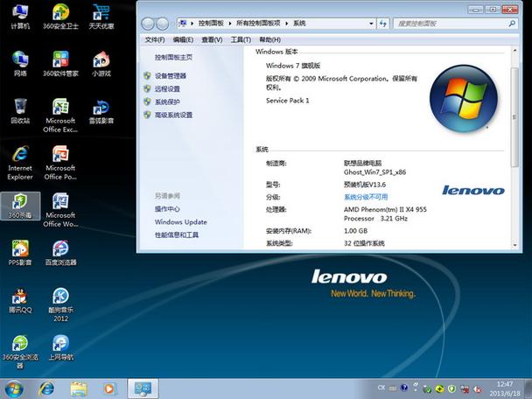
Task: Open Windows Media Player from taskbar
Action: pos(108,388)
